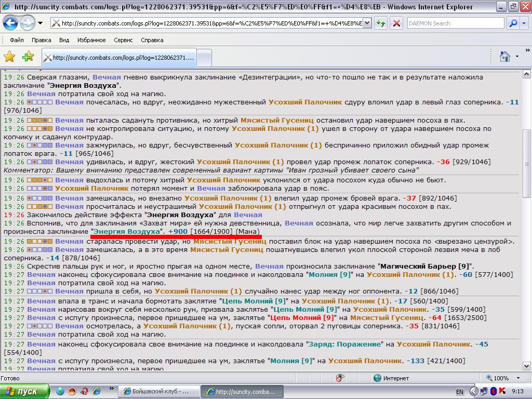
Task: Click Усохший Палочник in потерял момент line
Action: pos(91,188)
